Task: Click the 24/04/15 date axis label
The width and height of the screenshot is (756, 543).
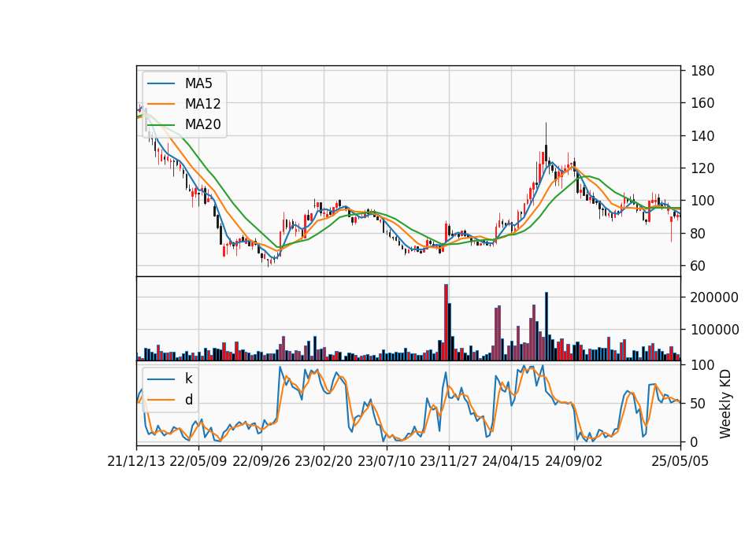Action: [511, 462]
